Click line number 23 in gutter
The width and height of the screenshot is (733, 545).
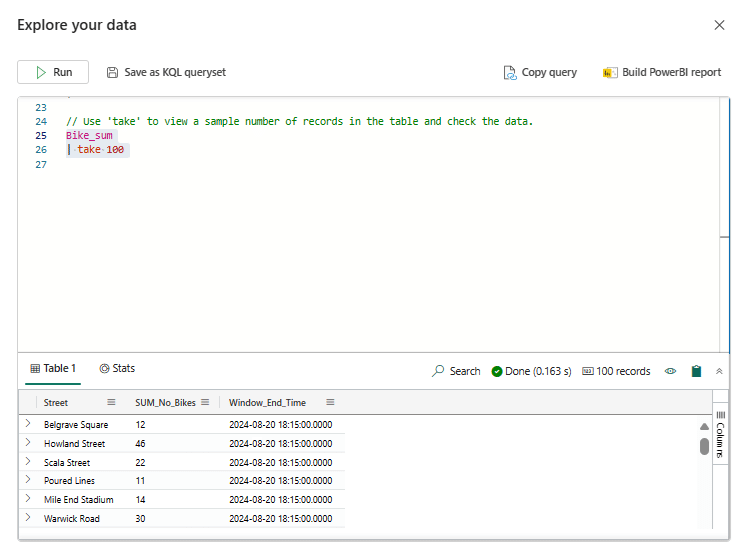41,108
